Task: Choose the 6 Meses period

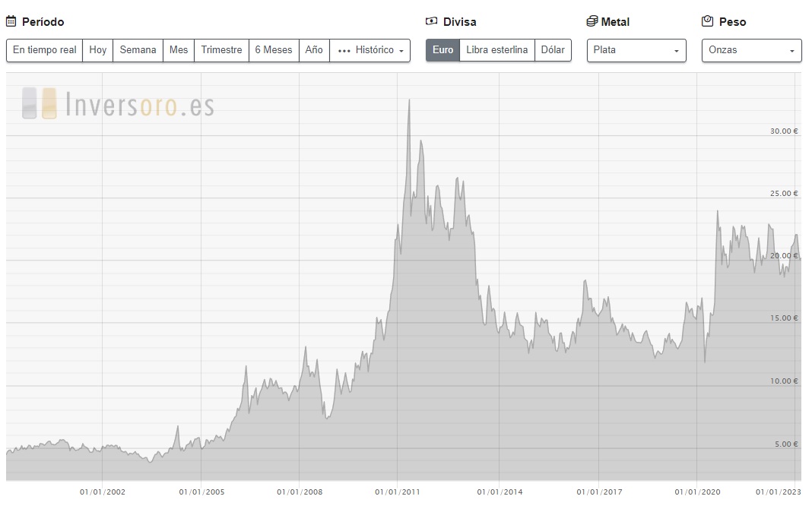Action: click(273, 50)
